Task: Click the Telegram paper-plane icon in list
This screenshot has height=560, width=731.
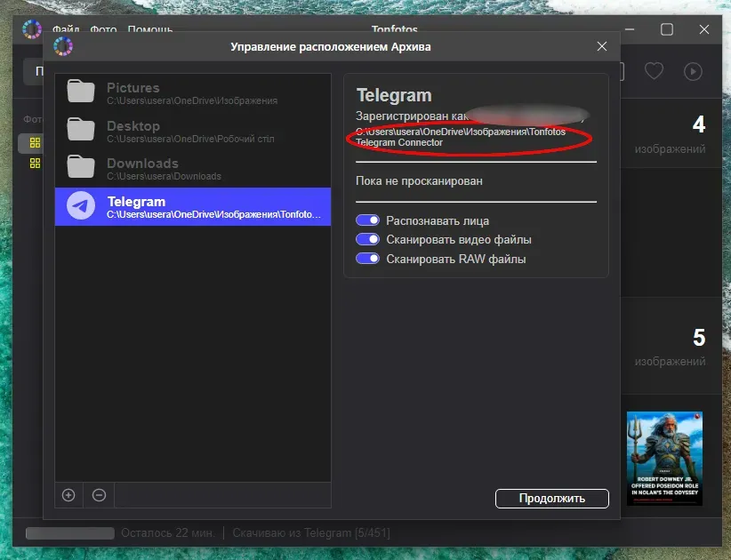Action: (81, 206)
